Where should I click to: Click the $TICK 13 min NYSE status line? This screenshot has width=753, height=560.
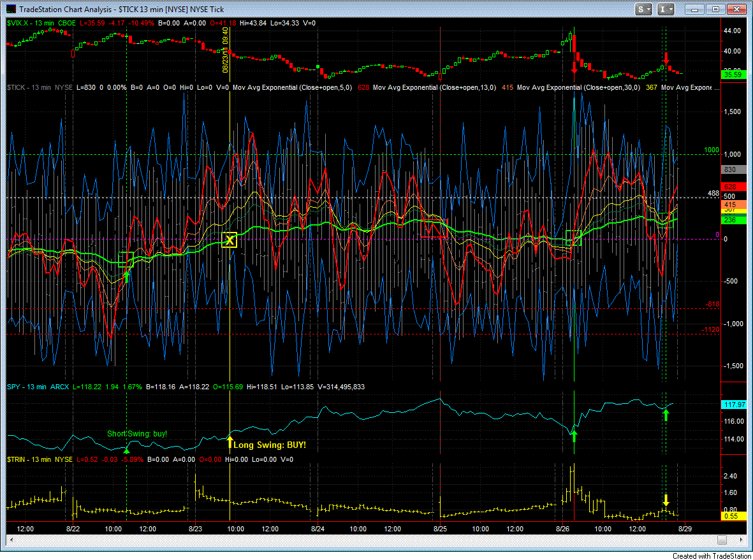click(363, 87)
